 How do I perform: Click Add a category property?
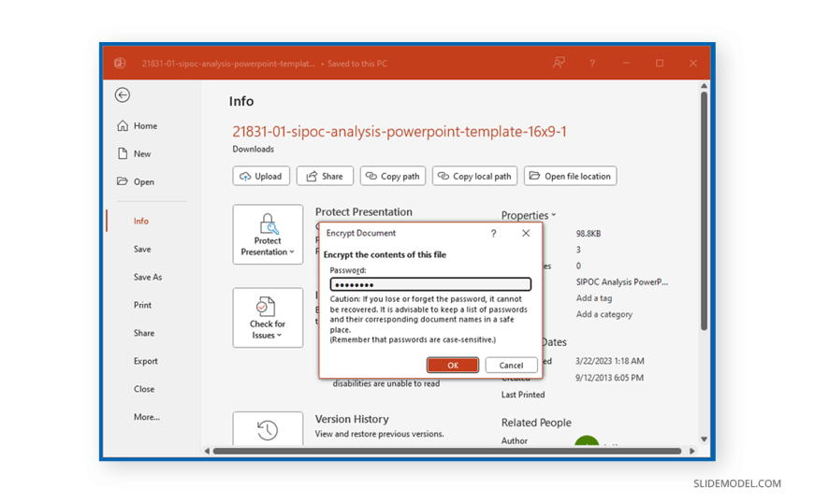pos(604,314)
